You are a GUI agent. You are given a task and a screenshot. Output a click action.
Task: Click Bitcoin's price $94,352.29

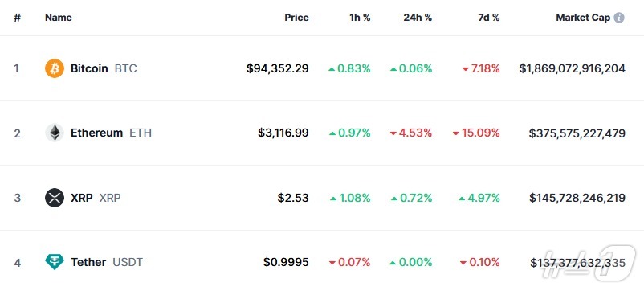click(277, 68)
